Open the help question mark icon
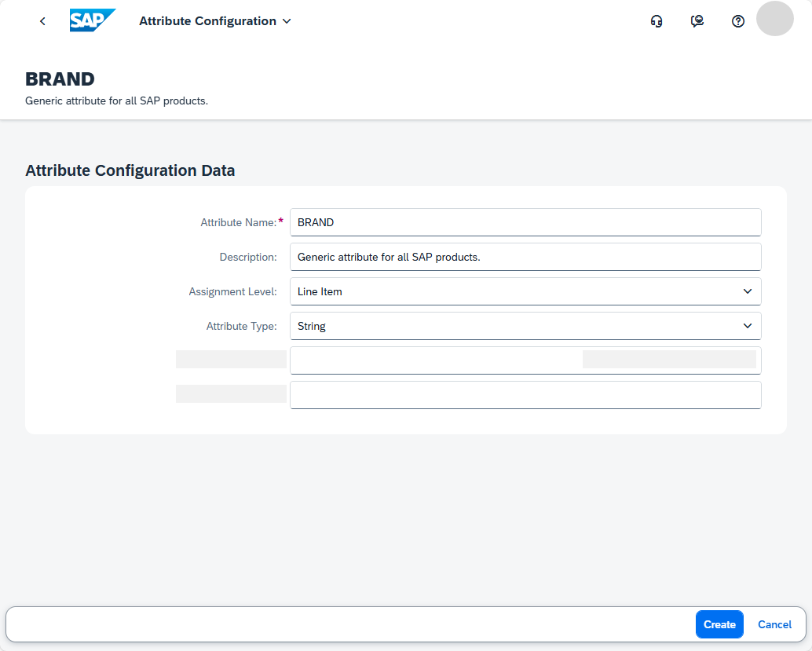 (x=738, y=21)
